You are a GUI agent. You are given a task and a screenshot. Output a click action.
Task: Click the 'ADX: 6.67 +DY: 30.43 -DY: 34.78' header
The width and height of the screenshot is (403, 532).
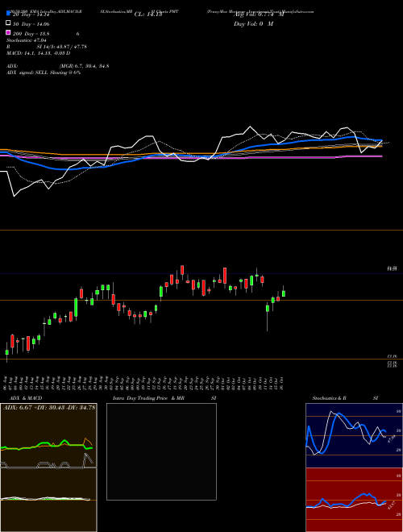[x=49, y=408]
